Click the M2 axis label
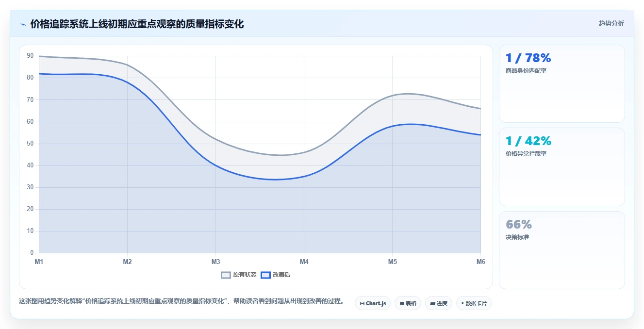Screen dimensions: 644x329 click(x=127, y=262)
